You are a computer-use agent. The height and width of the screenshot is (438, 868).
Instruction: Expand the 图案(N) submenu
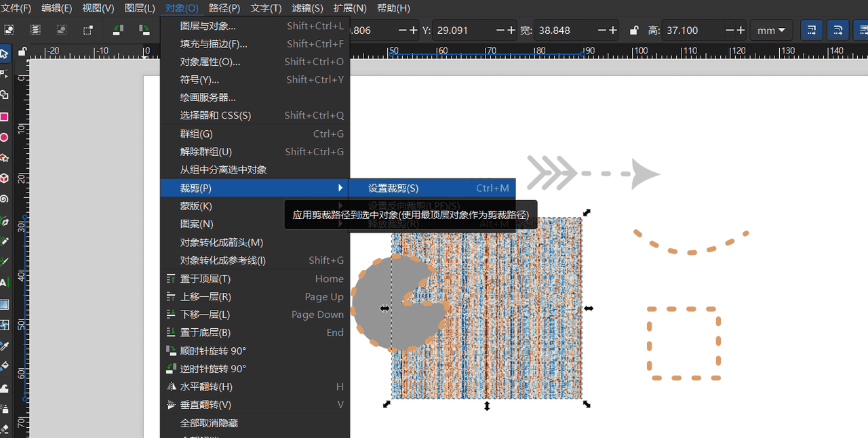254,224
